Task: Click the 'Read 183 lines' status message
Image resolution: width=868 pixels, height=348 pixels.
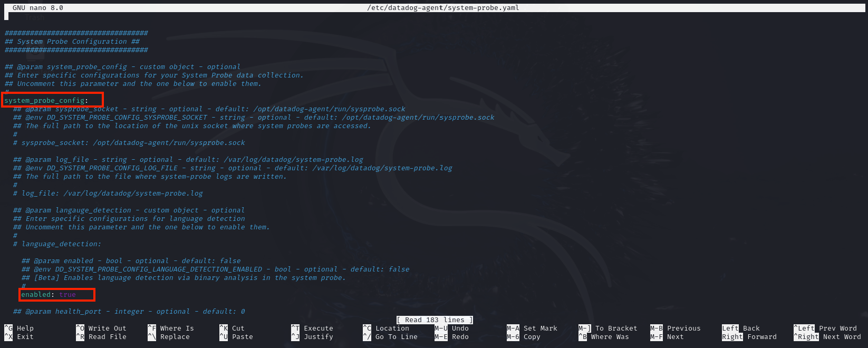Action: (435, 320)
